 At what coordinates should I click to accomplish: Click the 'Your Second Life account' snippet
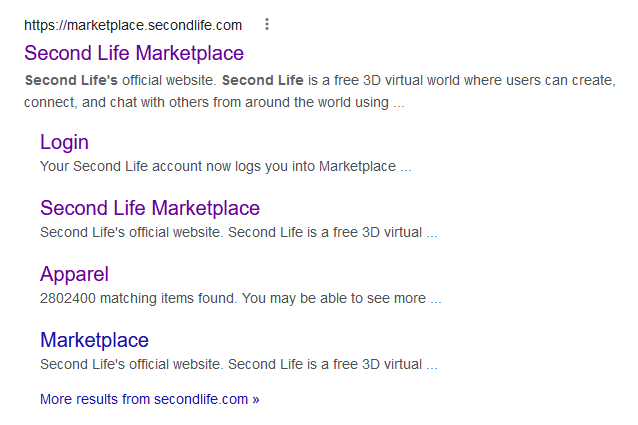(x=225, y=166)
